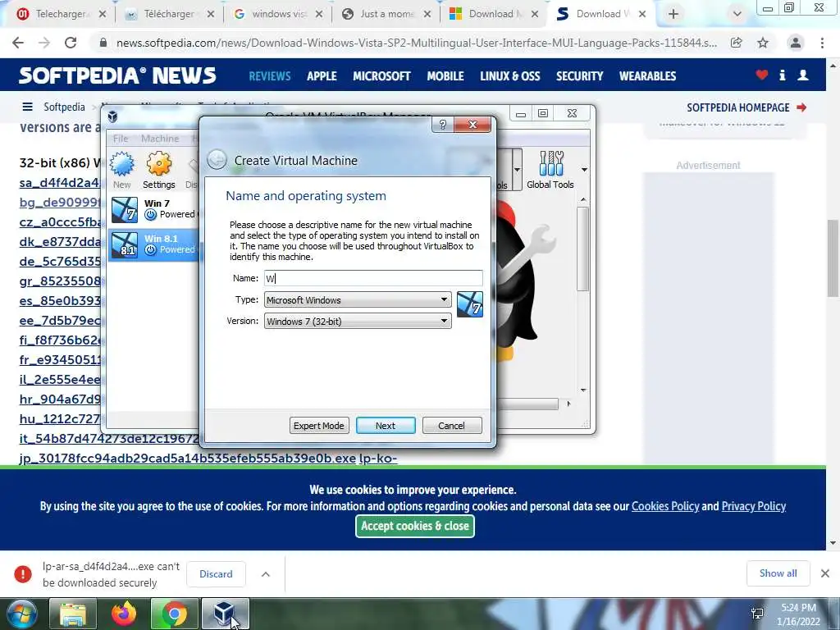Click the network icon in system tray
Image resolution: width=840 pixels, height=630 pixels.
tap(757, 614)
